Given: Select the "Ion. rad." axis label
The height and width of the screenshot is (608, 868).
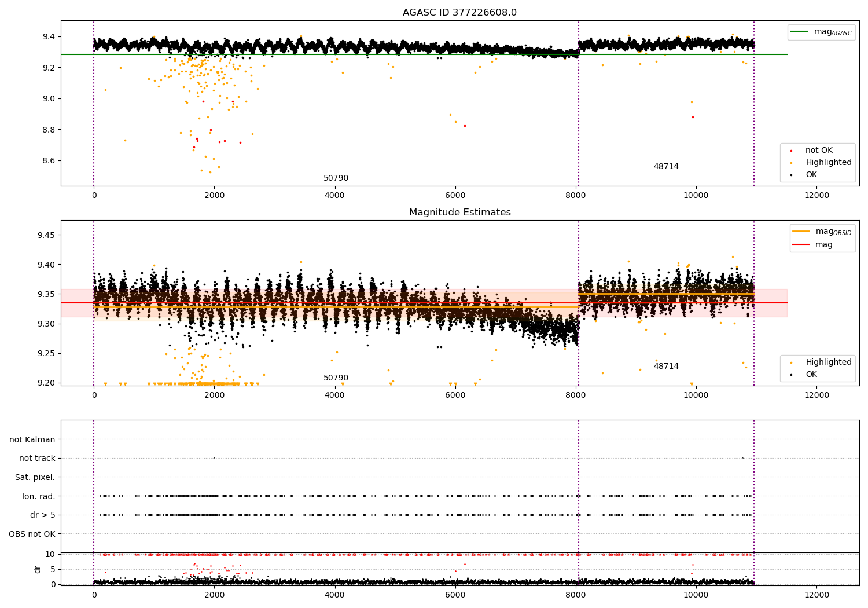Looking at the screenshot, I should tap(39, 496).
